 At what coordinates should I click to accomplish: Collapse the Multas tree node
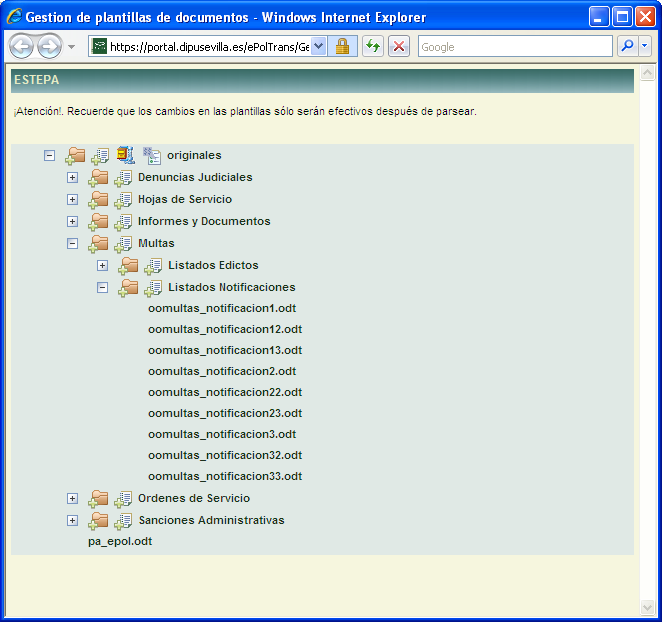coord(72,243)
